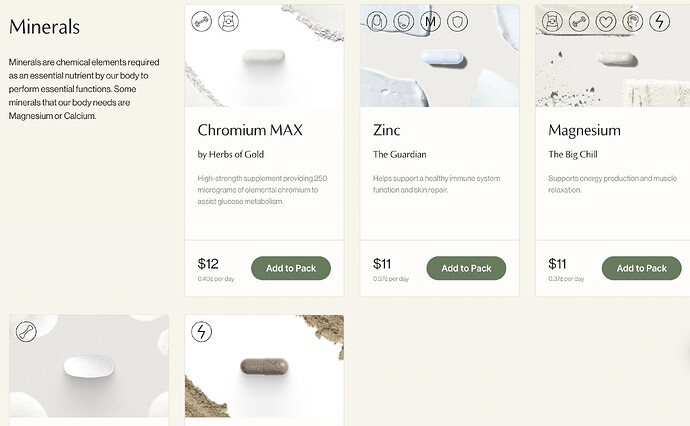
Task: Add Chromium MAX to pack
Action: pyautogui.click(x=290, y=268)
